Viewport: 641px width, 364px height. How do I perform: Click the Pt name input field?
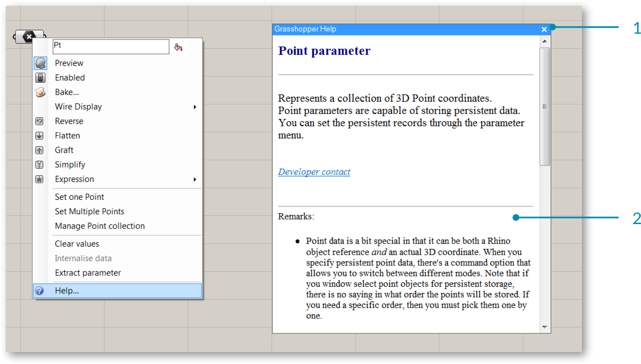[x=111, y=47]
